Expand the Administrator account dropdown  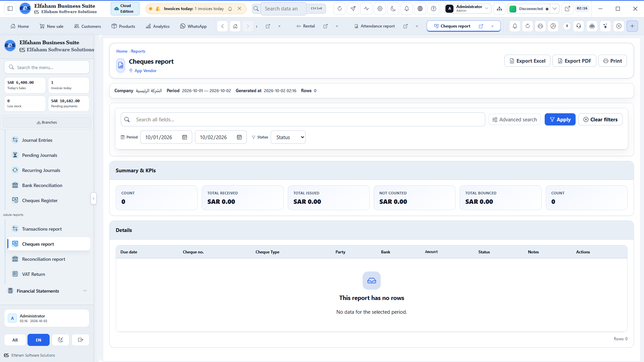pos(468,9)
